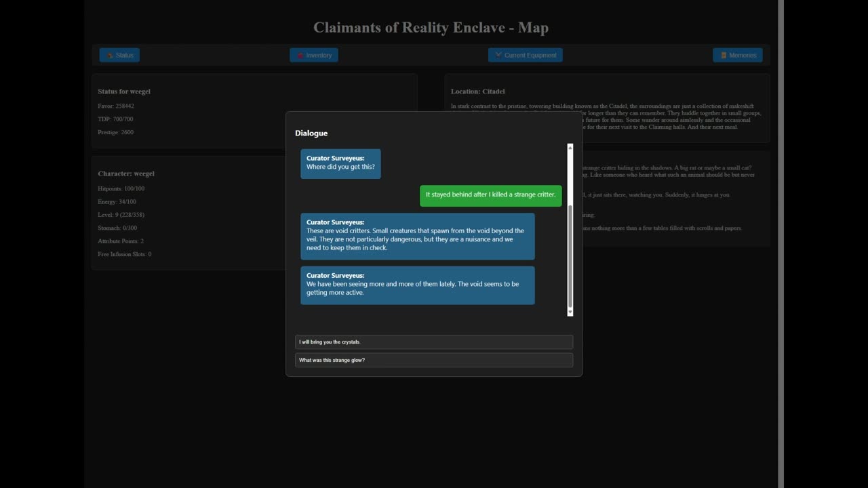Click the green "It stayed behind" player message

(x=490, y=195)
